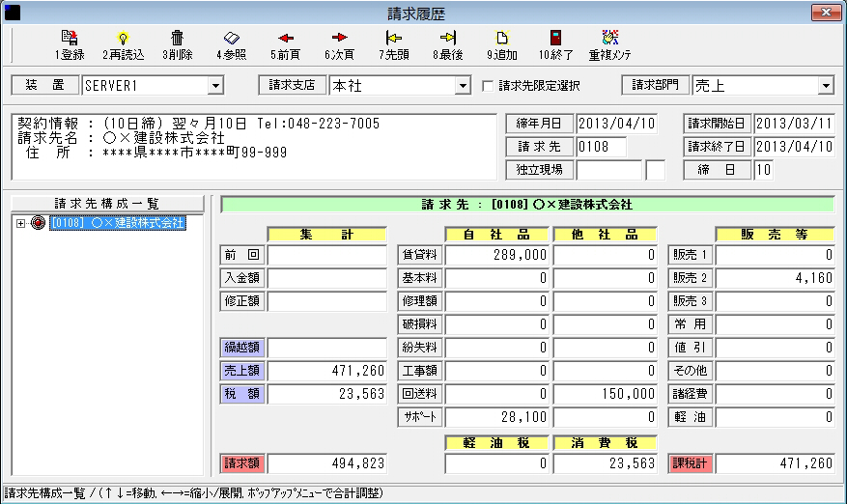847x504 pixels.
Task: Jump to last record with 8最後
Action: coord(447,39)
